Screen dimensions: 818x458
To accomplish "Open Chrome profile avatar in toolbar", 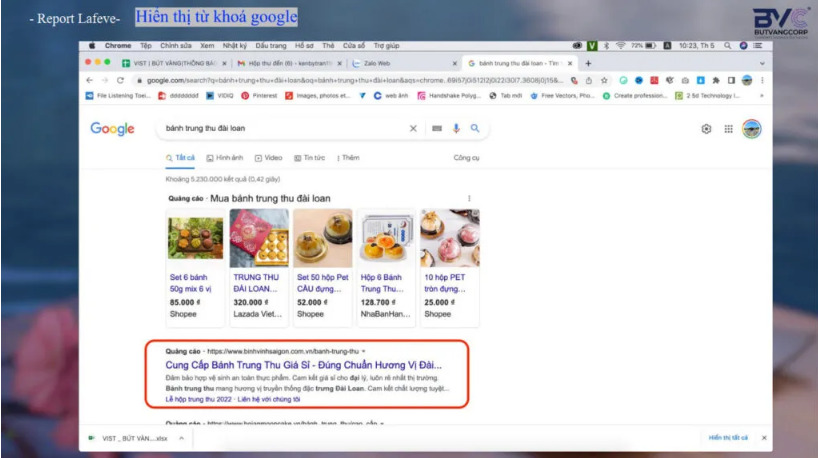I will 747,80.
